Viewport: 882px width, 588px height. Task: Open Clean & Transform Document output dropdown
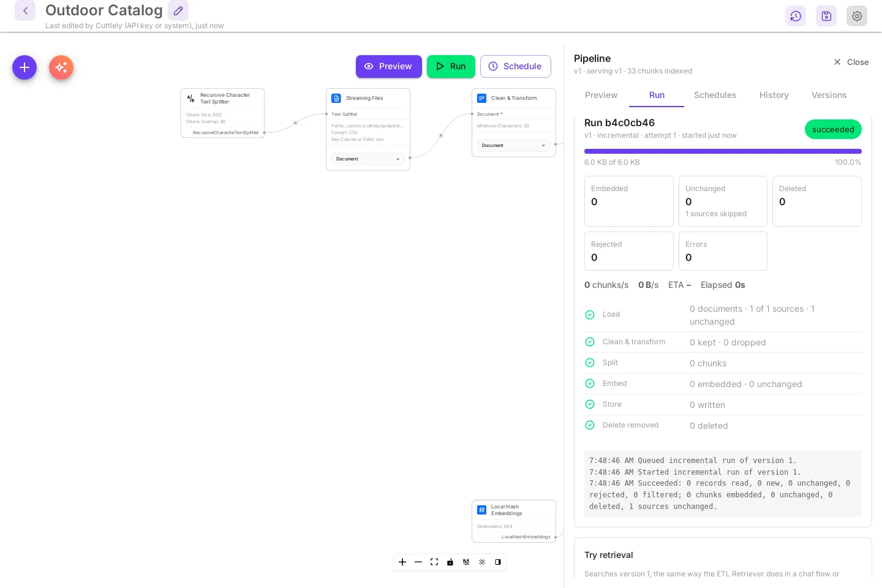tap(514, 145)
